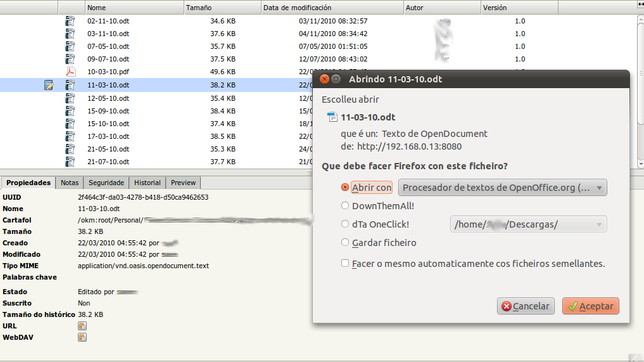644x362 pixels.
Task: Open the Historial tab
Action: [x=147, y=183]
